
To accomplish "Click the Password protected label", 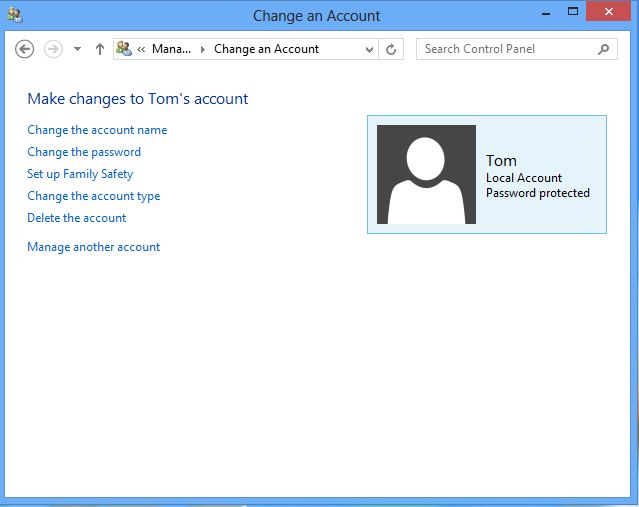I will coord(538,193).
